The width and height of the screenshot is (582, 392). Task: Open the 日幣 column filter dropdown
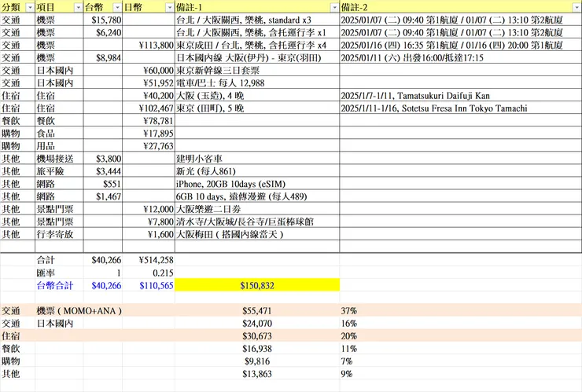click(169, 7)
